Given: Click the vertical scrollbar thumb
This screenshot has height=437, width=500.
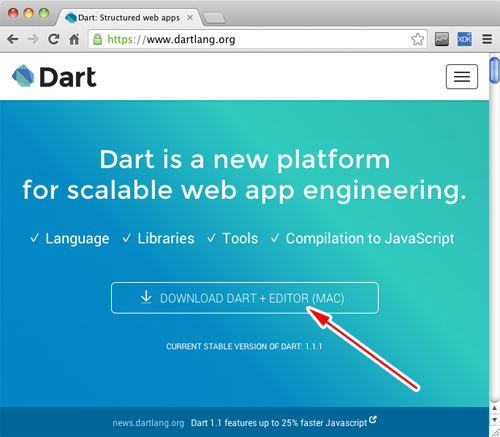Looking at the screenshot, I should click(x=494, y=70).
